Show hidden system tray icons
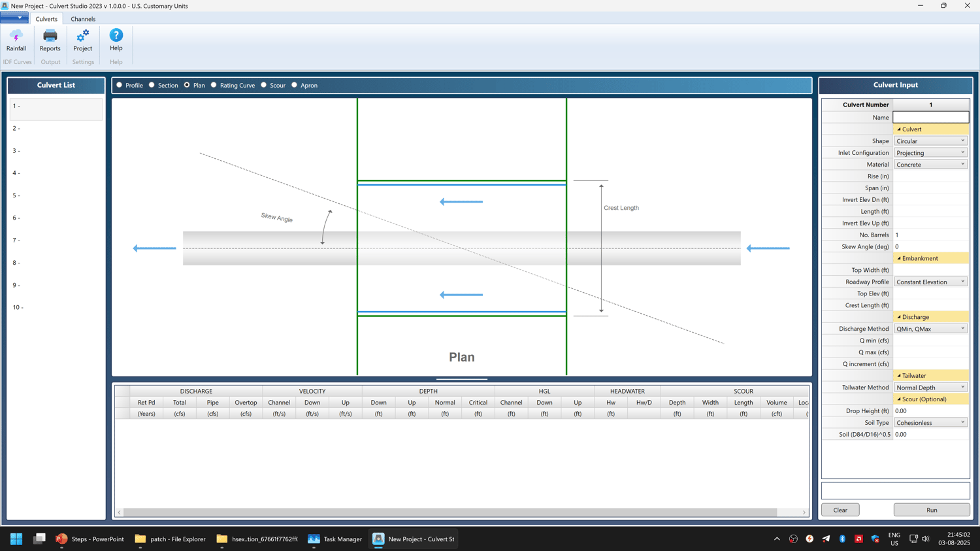980x551 pixels. point(777,539)
